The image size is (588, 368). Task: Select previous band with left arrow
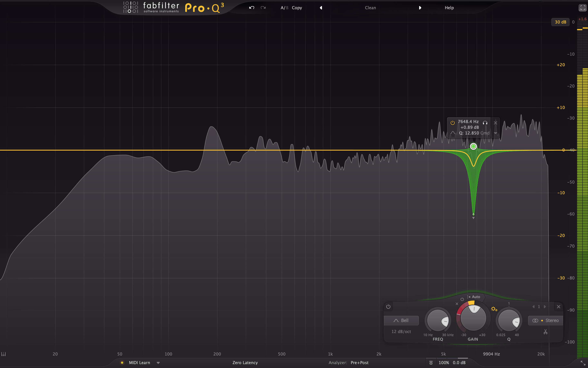click(x=533, y=307)
